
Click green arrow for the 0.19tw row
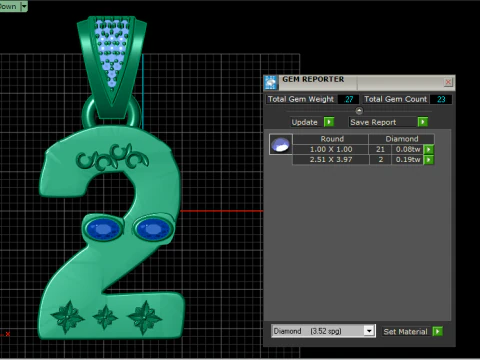coord(428,160)
